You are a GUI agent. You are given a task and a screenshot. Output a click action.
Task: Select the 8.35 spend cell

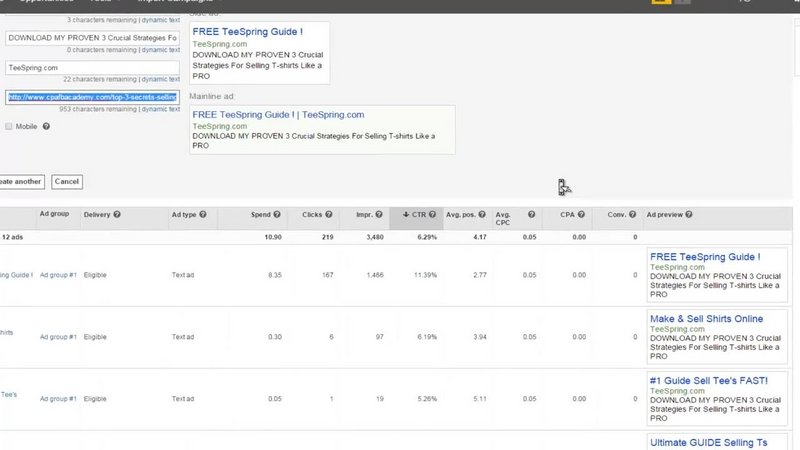274,275
